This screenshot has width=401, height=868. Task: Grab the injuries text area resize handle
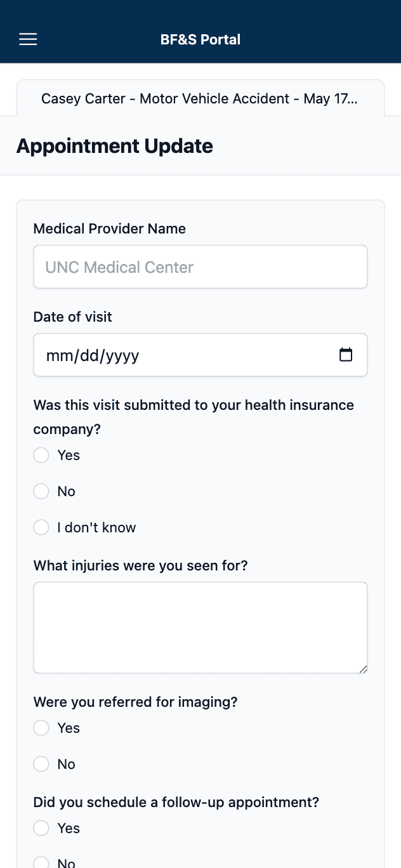click(x=363, y=668)
